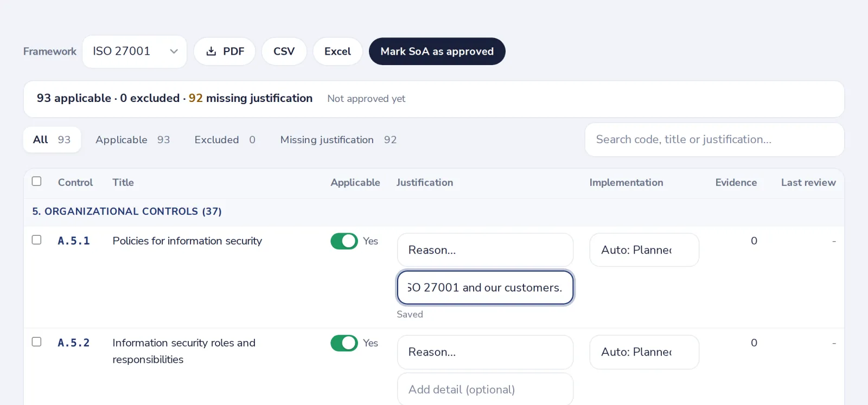This screenshot has width=868, height=405.
Task: Click Add detail (optional) field for A.5.2
Action: [485, 389]
